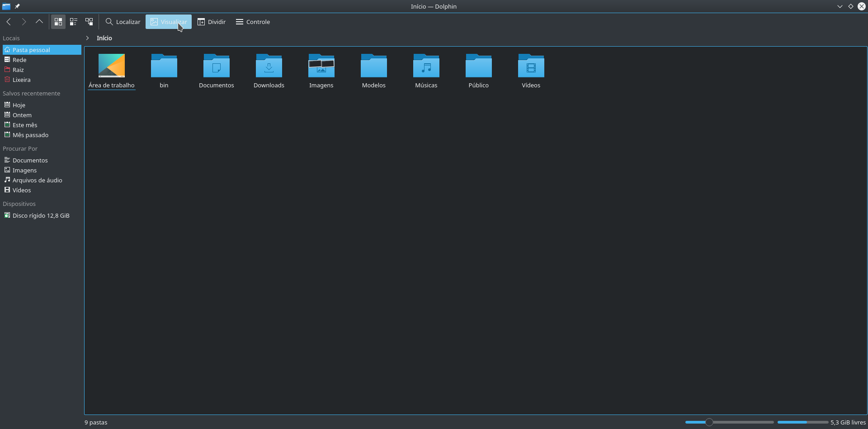868x429 pixels.
Task: Select the Público folder icon
Action: pyautogui.click(x=479, y=66)
